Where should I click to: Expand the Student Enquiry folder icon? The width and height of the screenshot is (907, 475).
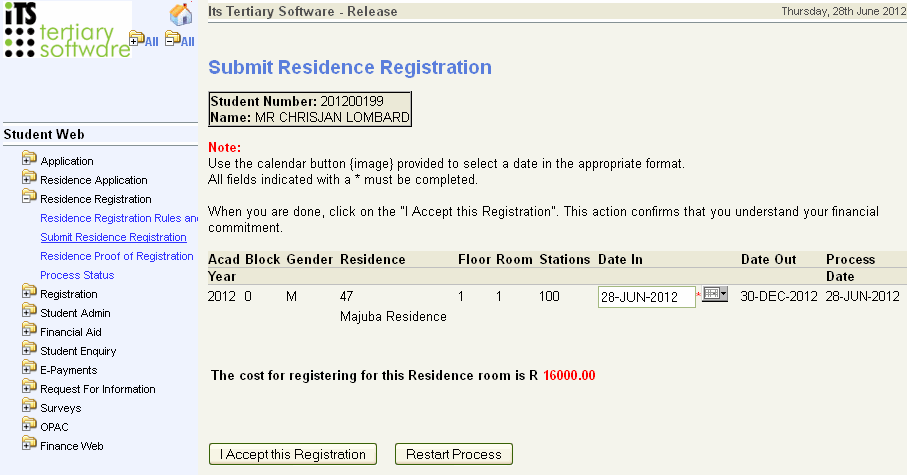29,349
